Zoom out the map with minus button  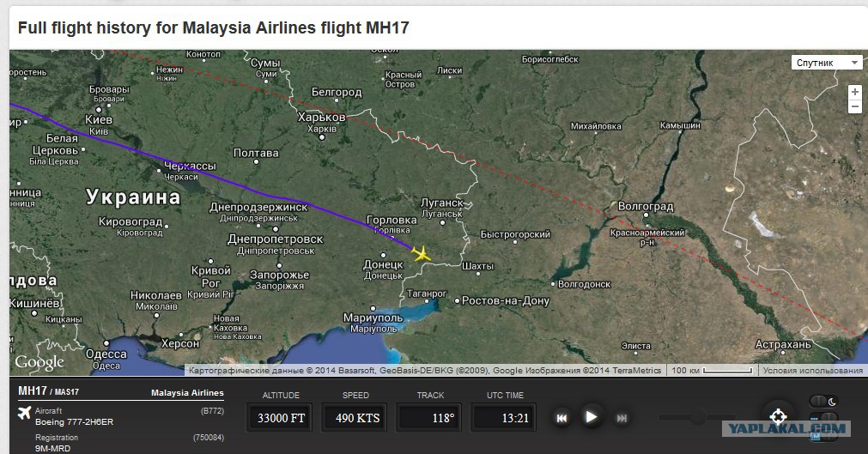(x=855, y=106)
